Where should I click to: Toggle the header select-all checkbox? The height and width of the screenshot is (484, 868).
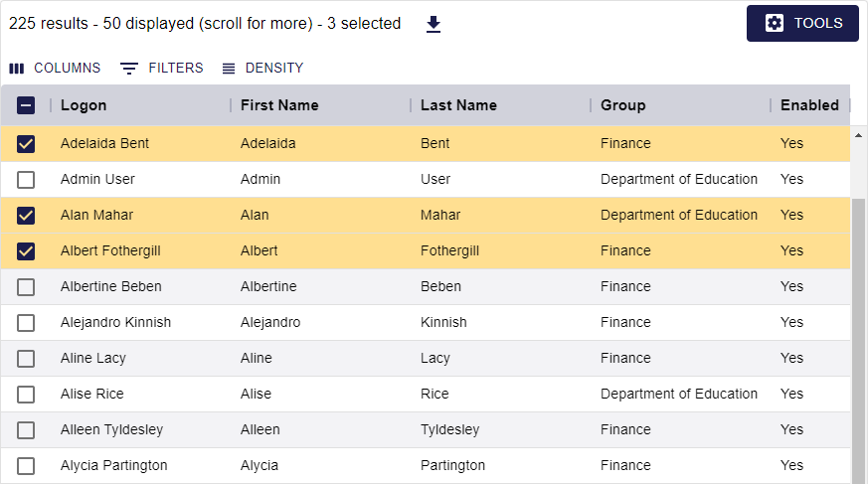tap(26, 105)
